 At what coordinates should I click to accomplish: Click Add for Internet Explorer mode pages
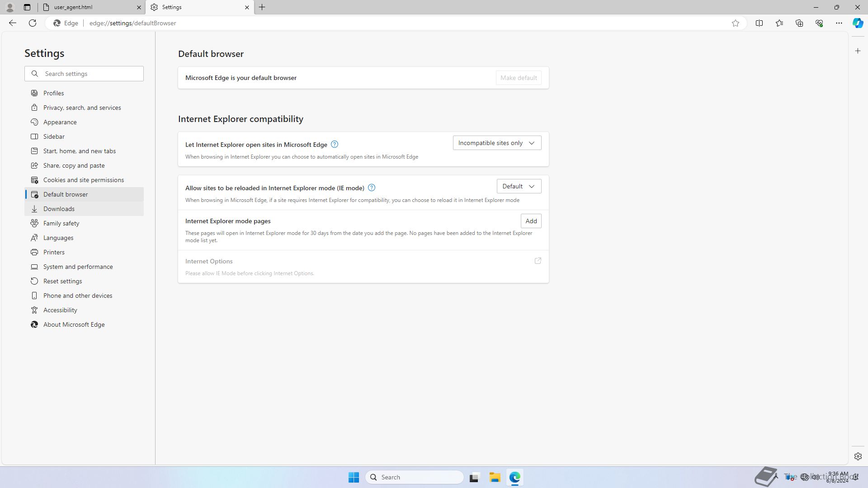click(531, 221)
